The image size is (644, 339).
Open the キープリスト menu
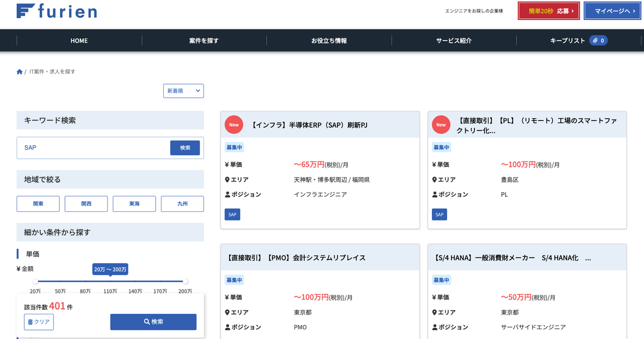579,41
